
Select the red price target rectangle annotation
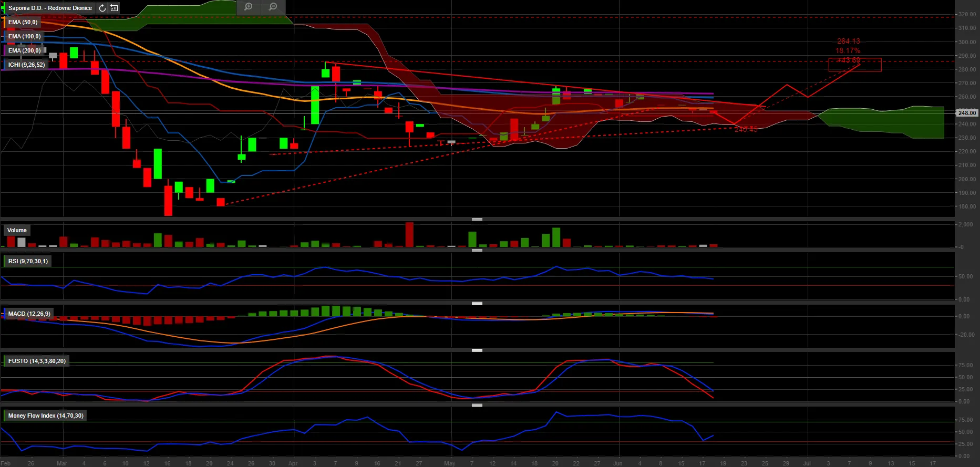click(x=855, y=65)
